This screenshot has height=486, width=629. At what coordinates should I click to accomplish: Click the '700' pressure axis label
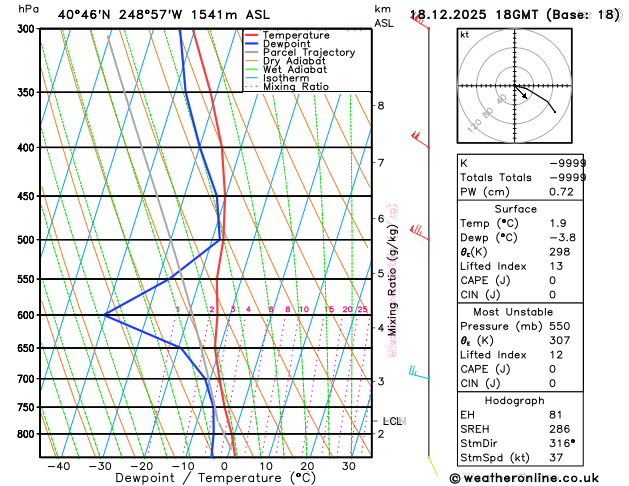(28, 379)
